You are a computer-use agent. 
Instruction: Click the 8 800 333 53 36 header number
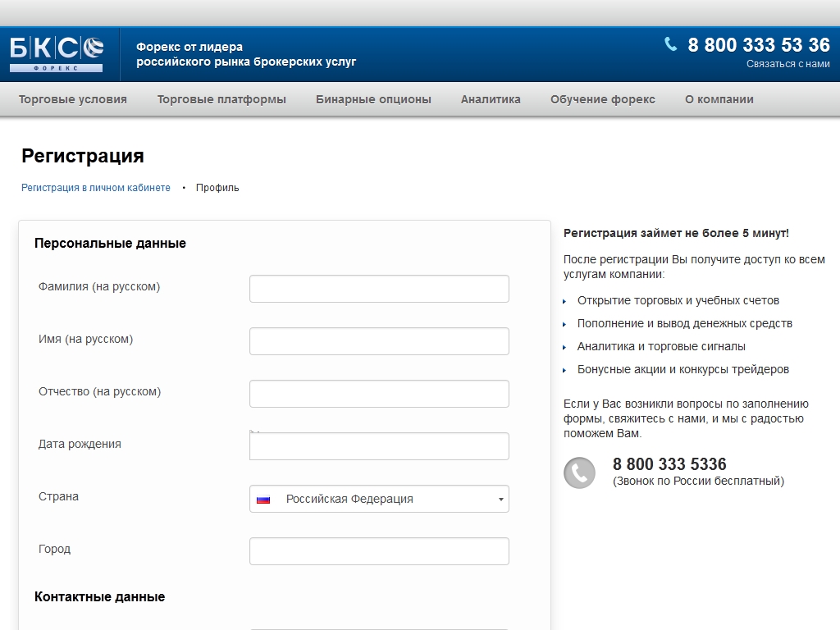click(x=758, y=44)
